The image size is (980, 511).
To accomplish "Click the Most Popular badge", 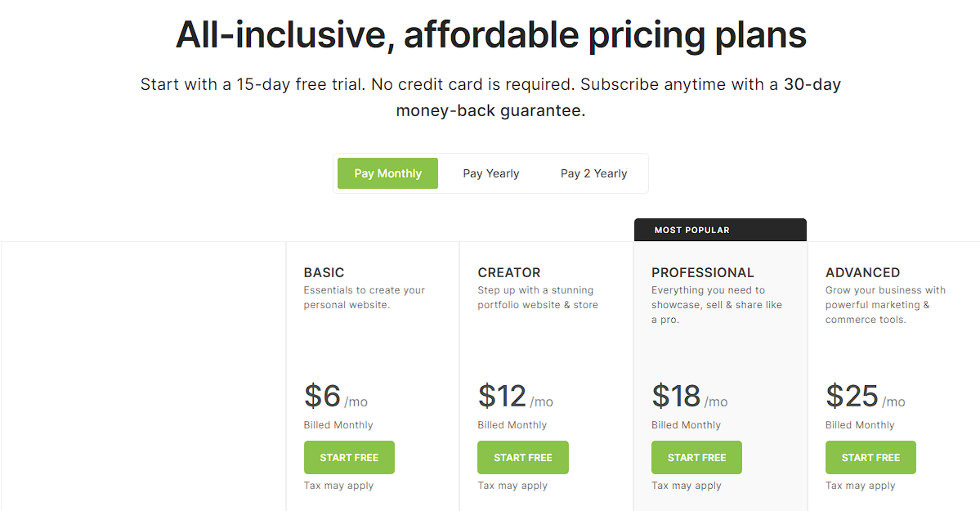I will pos(691,230).
